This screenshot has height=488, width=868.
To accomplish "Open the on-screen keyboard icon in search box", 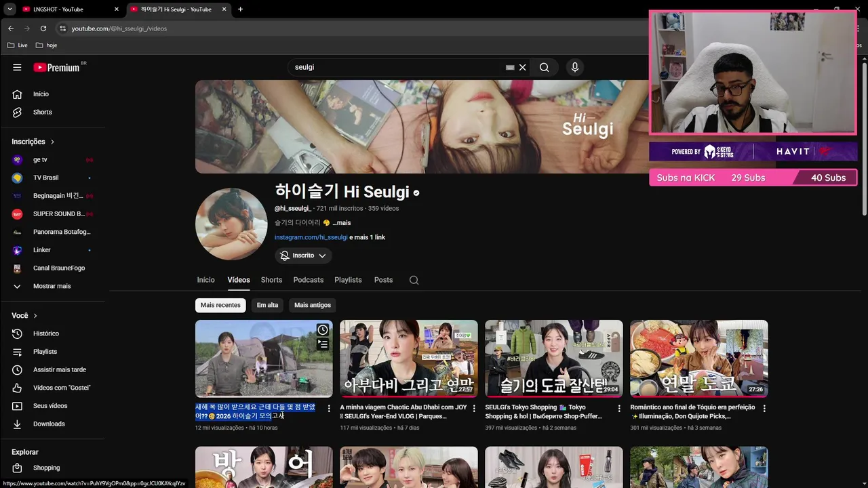I will click(x=510, y=67).
